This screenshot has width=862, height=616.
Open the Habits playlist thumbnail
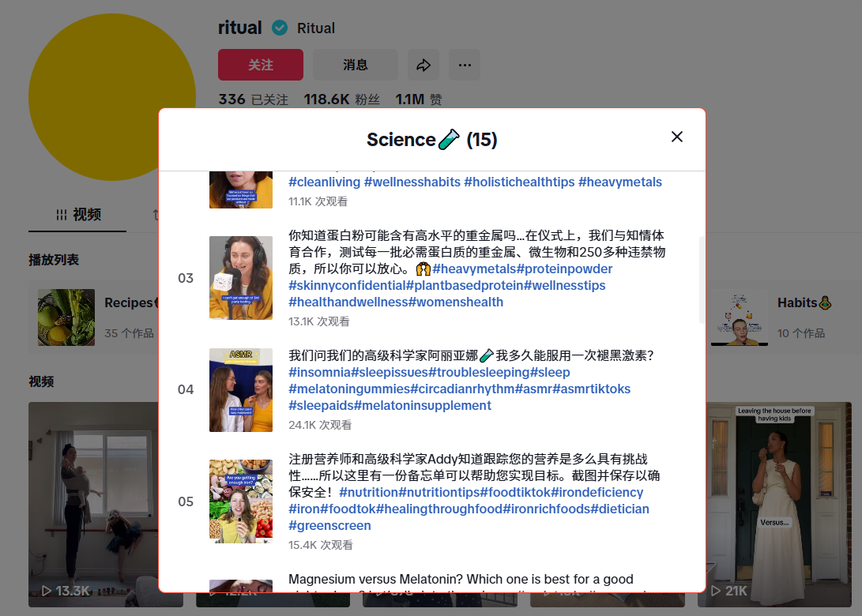click(740, 317)
